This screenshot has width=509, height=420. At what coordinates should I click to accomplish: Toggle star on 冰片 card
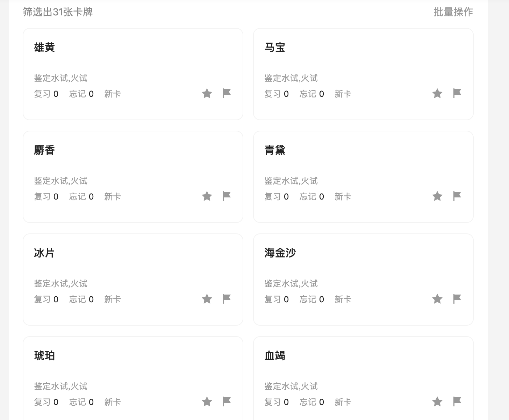[x=207, y=299]
